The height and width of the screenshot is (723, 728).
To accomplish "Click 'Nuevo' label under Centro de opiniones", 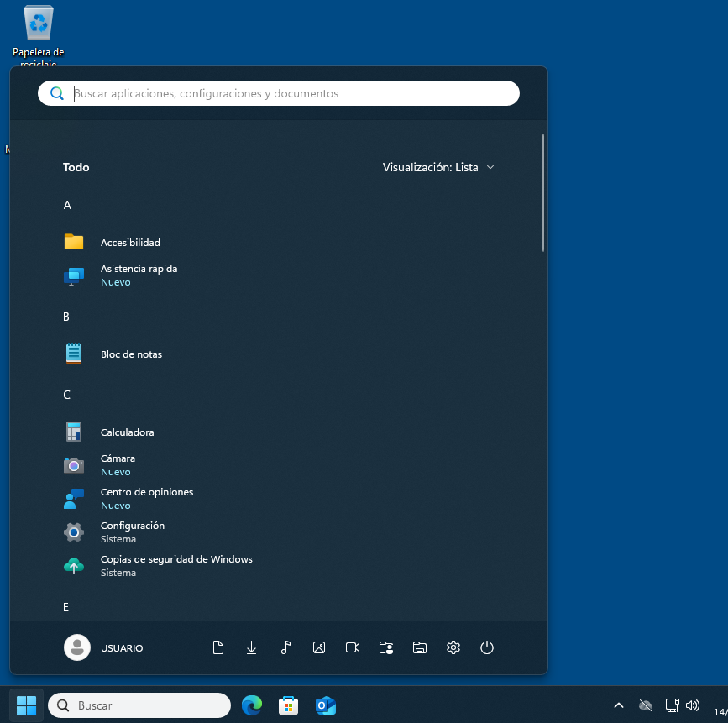I will click(x=116, y=506).
